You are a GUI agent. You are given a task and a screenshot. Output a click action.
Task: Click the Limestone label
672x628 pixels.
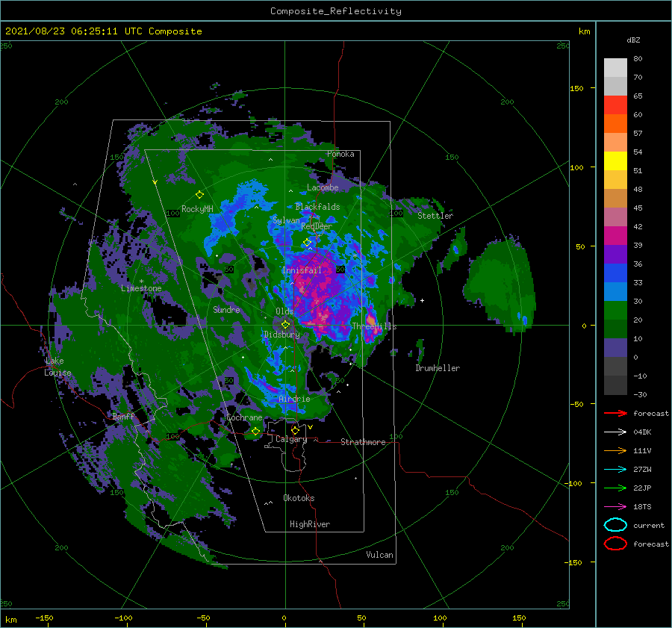tap(141, 288)
